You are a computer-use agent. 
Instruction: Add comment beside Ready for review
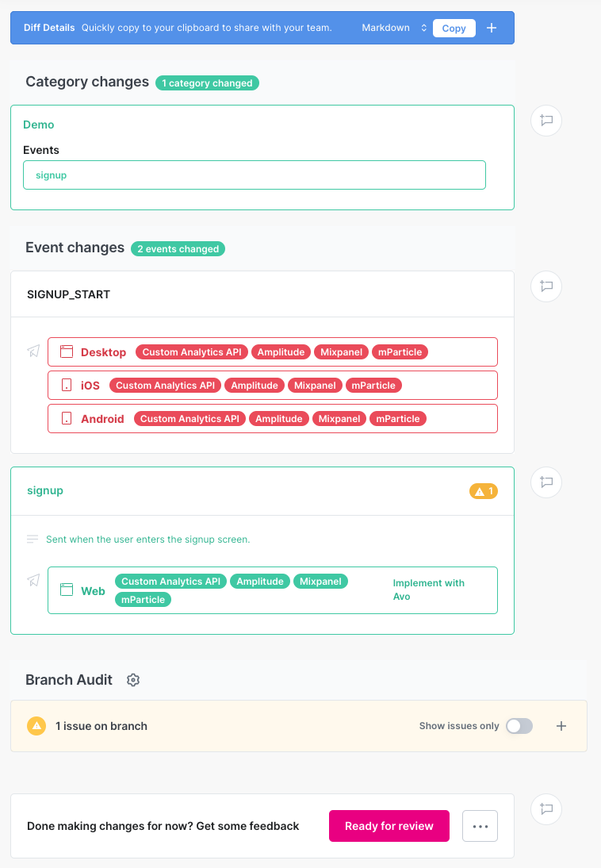[x=546, y=808]
